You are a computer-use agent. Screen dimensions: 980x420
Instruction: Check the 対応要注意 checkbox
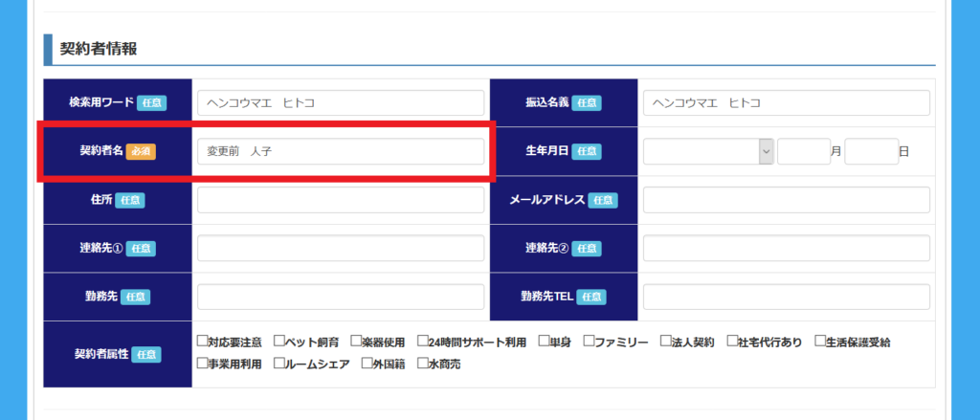point(202,342)
